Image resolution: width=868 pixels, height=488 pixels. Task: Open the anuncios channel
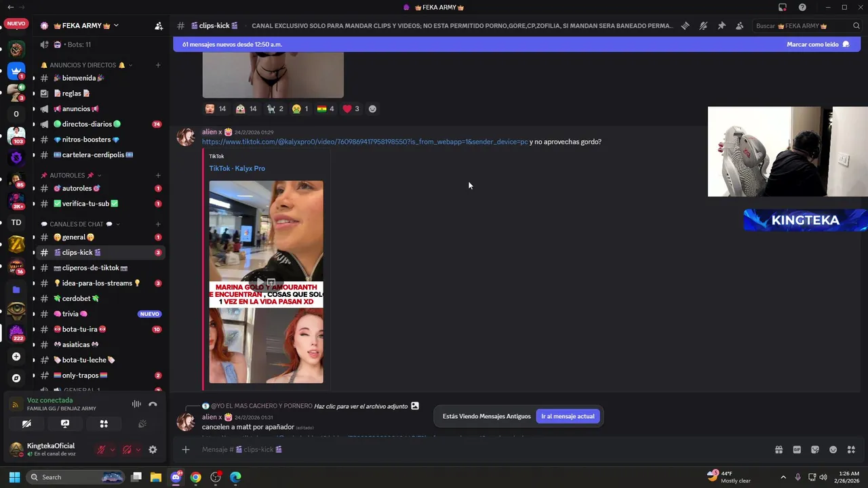(x=101, y=109)
